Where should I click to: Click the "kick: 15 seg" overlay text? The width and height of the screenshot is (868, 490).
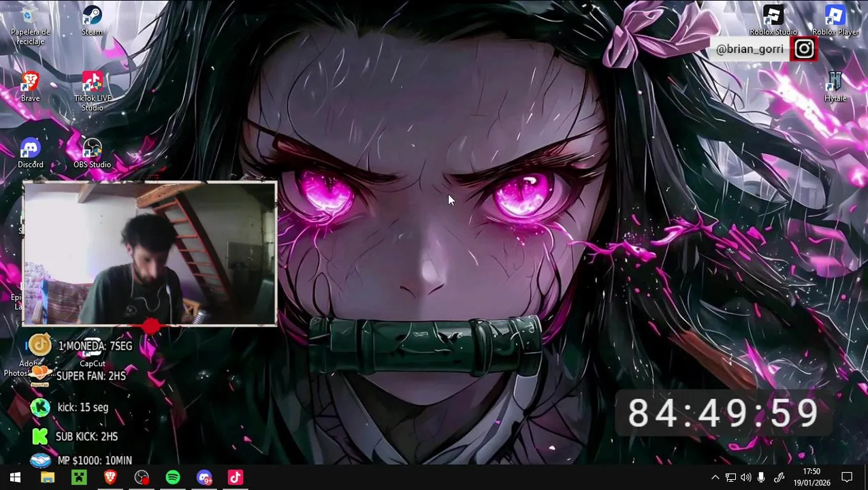point(83,407)
